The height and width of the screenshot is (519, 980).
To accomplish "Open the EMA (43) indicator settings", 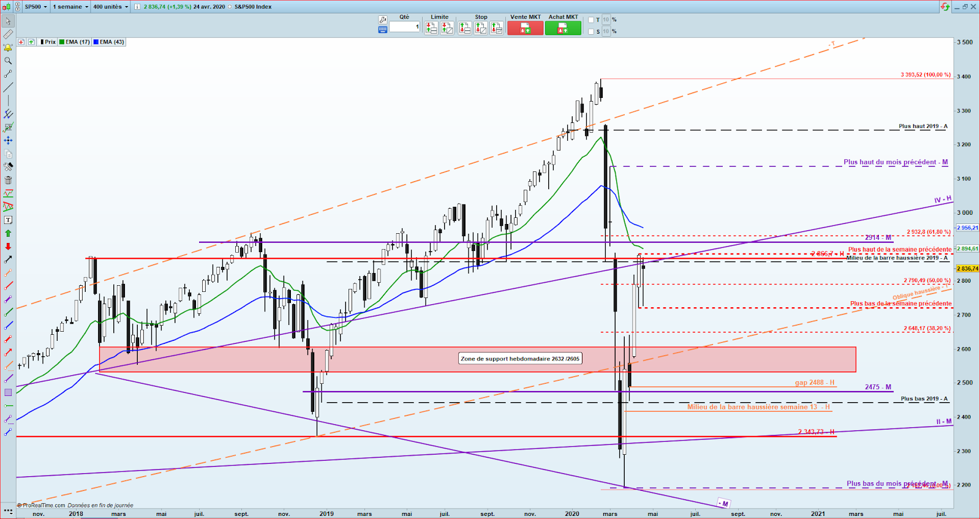I will coord(109,42).
